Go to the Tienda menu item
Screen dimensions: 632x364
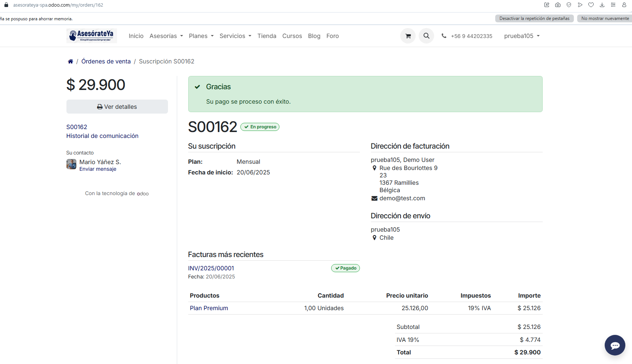point(267,36)
